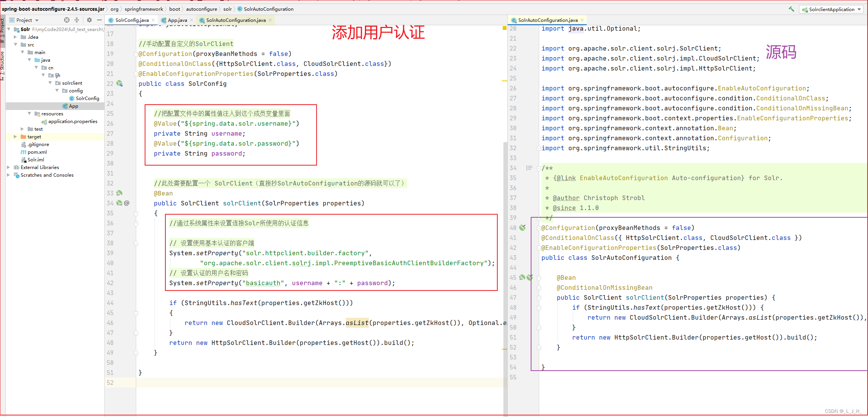This screenshot has height=417, width=868.
Task: Click the locate-in-project target icon
Action: click(67, 20)
